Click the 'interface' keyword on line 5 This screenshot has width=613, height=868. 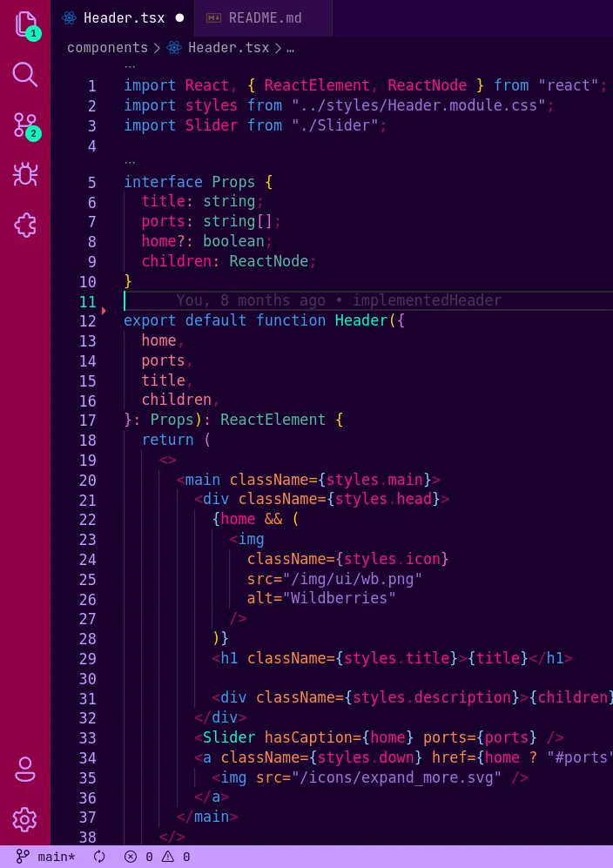(x=164, y=182)
